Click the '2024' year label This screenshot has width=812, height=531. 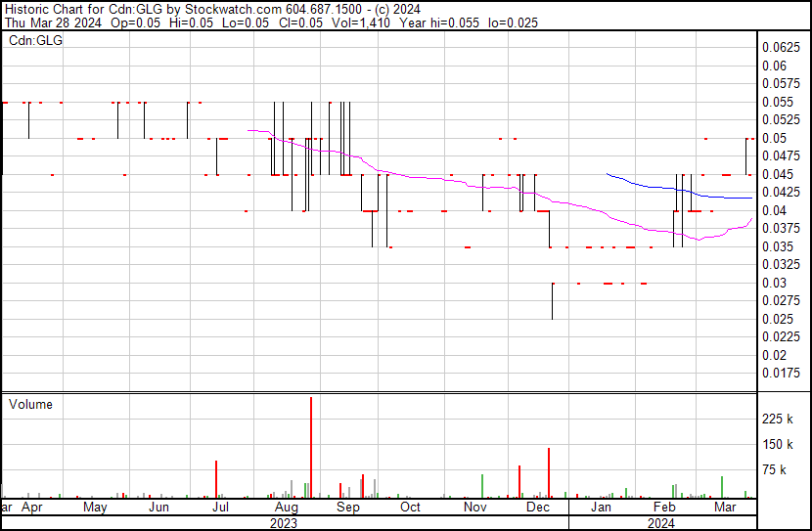point(661,523)
